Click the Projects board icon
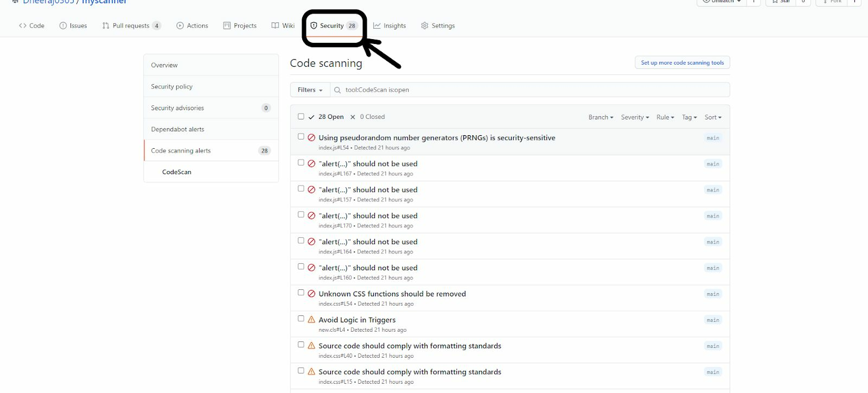The width and height of the screenshot is (868, 393). coord(227,26)
